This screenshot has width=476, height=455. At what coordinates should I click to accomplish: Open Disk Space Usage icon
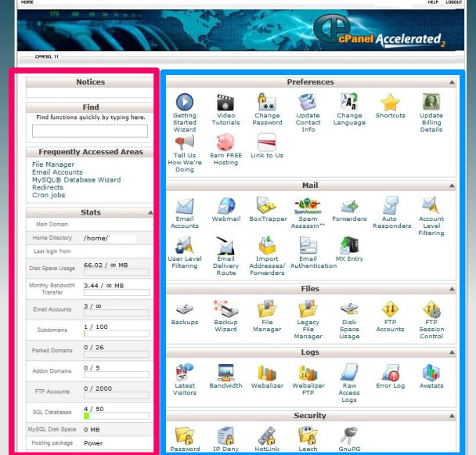tap(349, 309)
